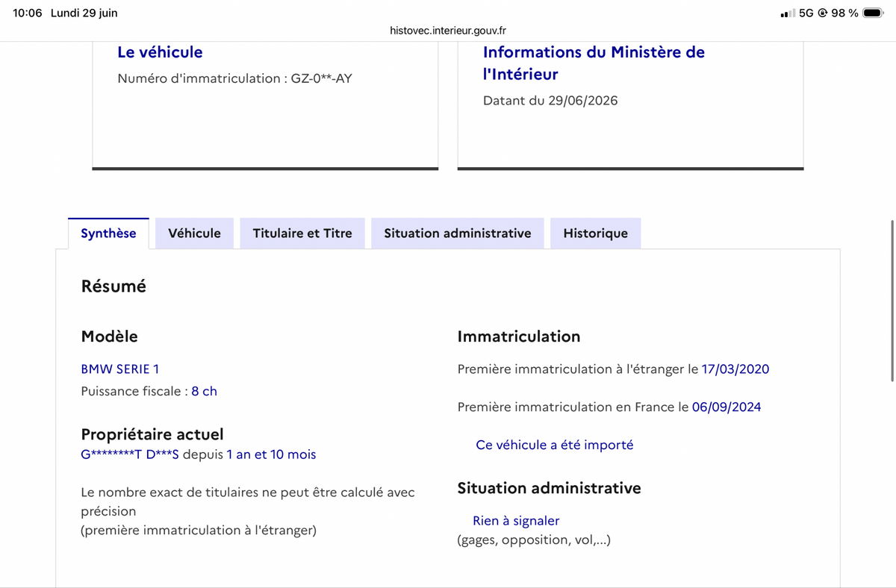Switch to the Véhicule tab
The image size is (896, 588).
click(194, 234)
